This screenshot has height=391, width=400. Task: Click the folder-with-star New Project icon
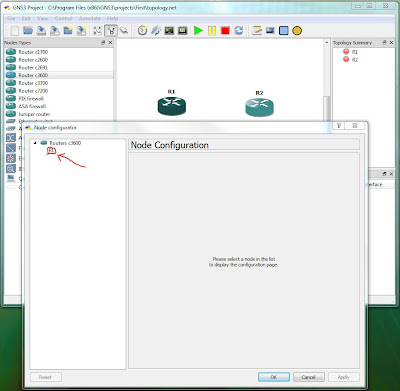[x=68, y=31]
